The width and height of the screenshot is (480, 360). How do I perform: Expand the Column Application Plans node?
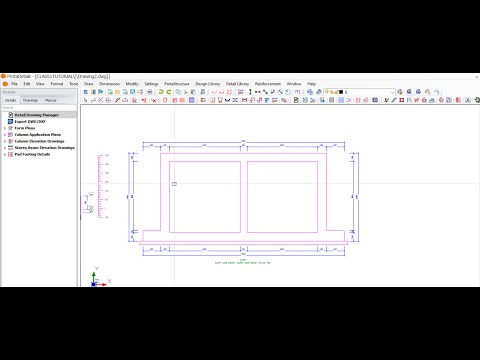pos(5,135)
